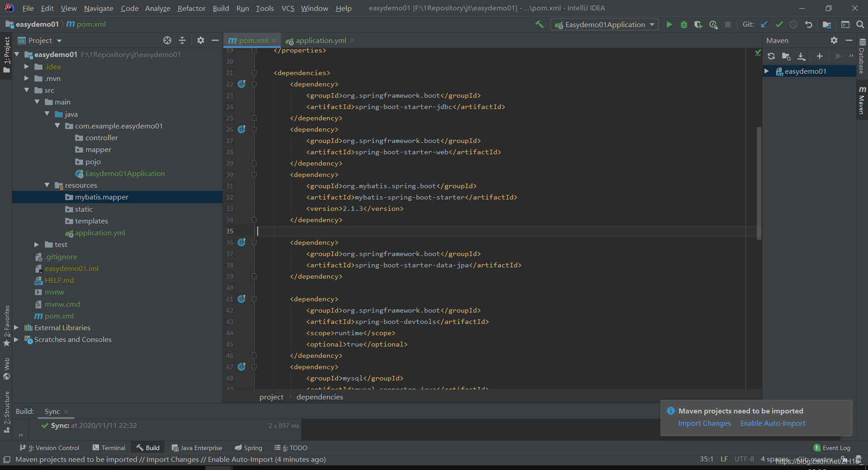Start debugging with the bug icon
The height and width of the screenshot is (470, 868).
pyautogui.click(x=684, y=24)
